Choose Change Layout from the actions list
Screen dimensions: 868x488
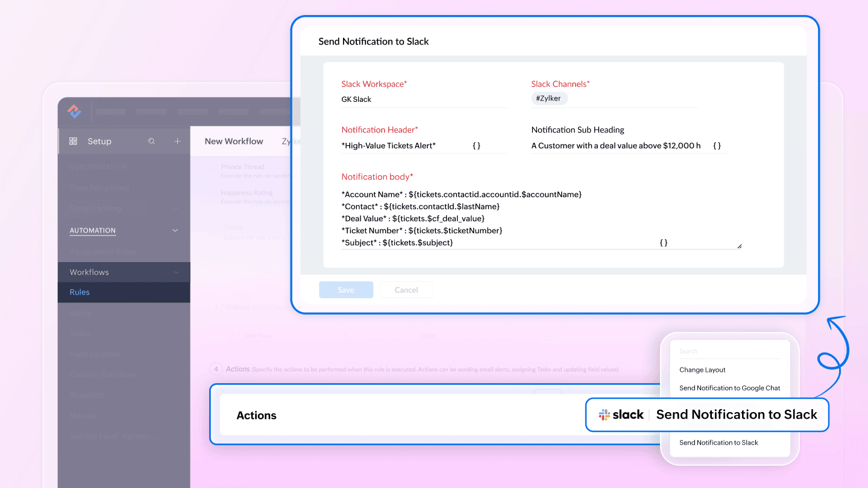702,370
